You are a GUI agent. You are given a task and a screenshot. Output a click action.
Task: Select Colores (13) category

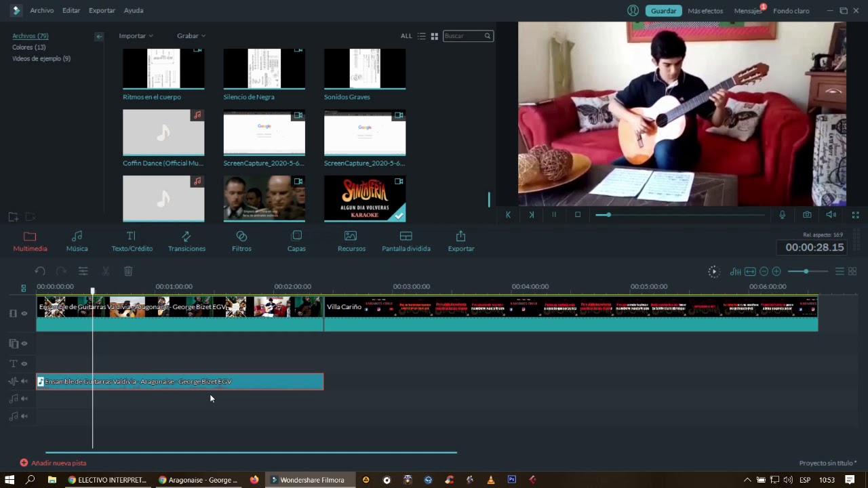(x=28, y=47)
